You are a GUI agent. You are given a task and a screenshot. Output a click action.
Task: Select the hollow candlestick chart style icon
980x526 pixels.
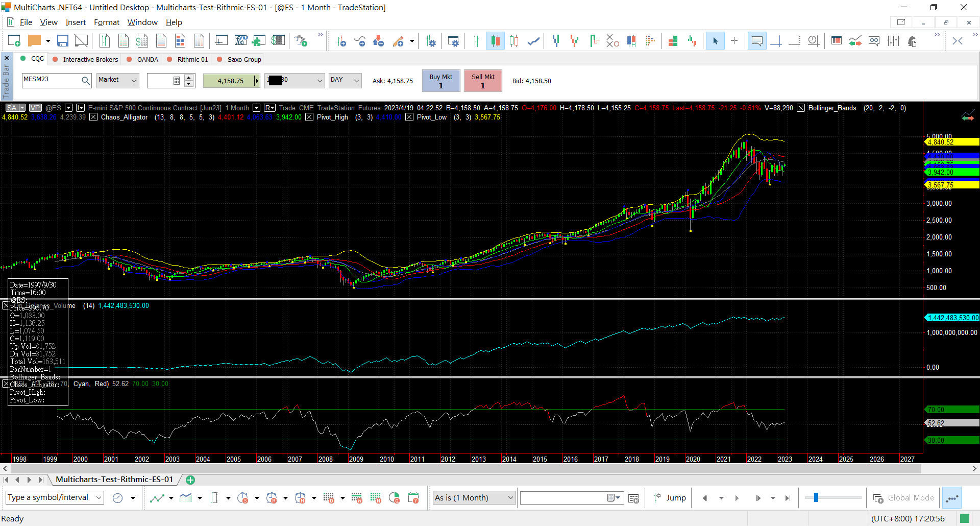(x=514, y=41)
